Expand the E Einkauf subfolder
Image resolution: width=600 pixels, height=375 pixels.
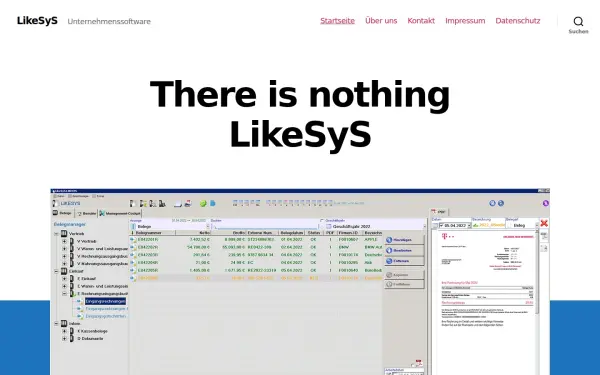point(64,279)
